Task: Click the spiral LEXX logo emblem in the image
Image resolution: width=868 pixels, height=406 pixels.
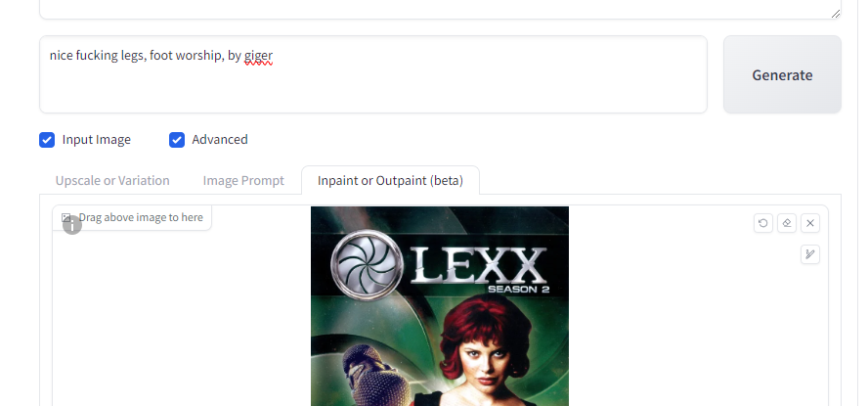Action: pos(367,265)
